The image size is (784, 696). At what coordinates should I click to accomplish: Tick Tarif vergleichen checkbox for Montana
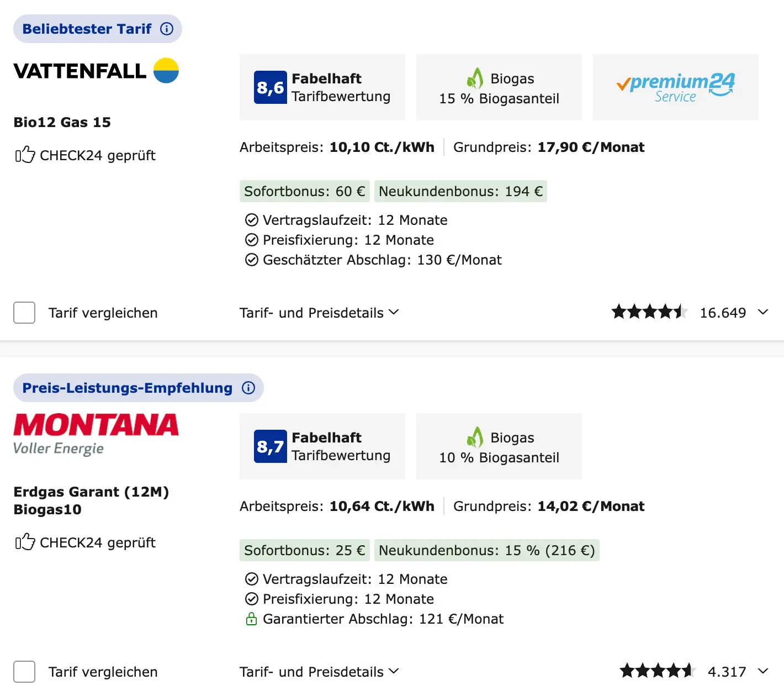(24, 672)
